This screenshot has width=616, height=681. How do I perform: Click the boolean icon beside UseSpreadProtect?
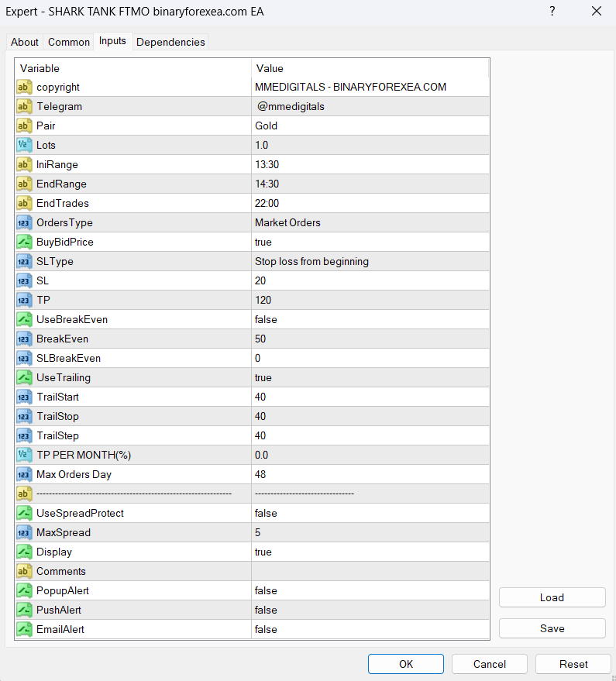click(x=24, y=514)
